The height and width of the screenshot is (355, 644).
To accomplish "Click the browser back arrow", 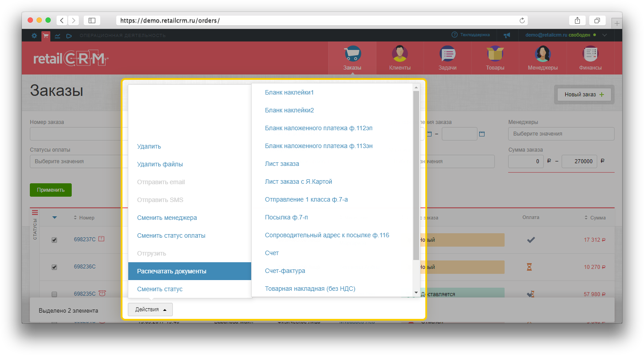I will pyautogui.click(x=62, y=20).
